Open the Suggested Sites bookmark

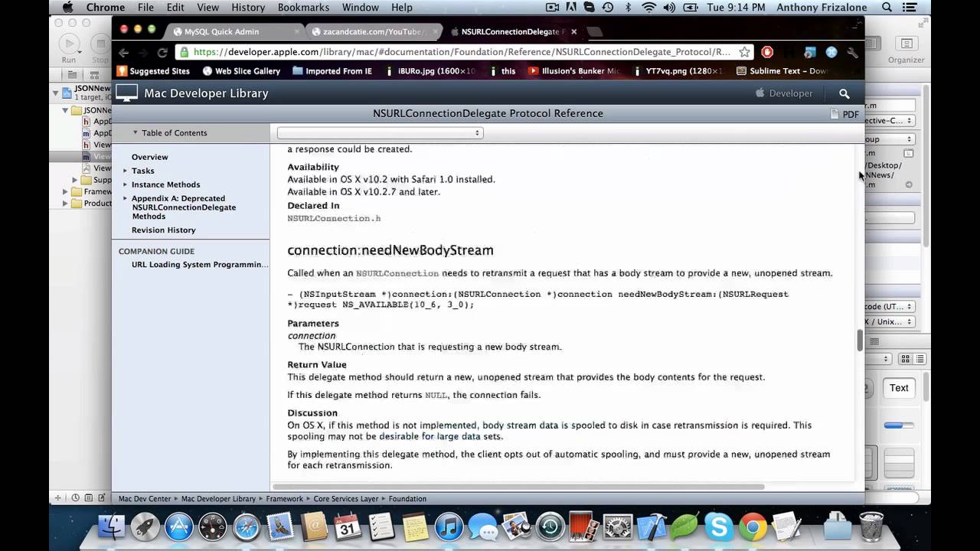click(153, 71)
